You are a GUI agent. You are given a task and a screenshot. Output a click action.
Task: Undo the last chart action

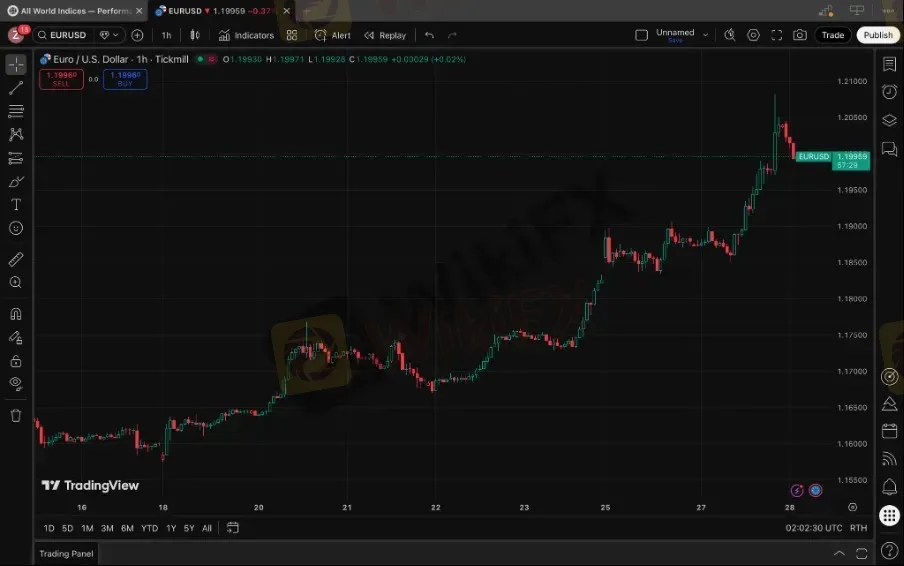430,35
